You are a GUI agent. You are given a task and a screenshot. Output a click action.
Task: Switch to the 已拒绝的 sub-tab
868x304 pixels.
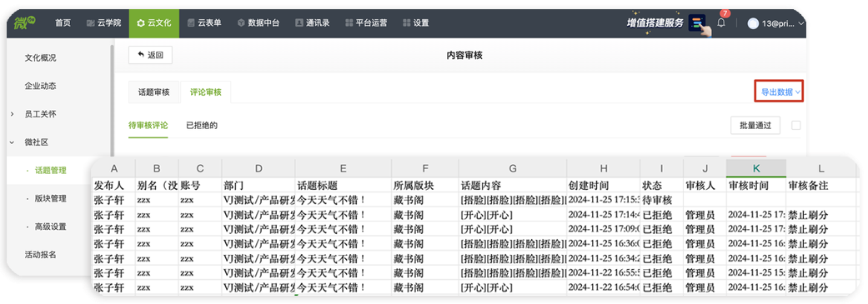pos(202,126)
